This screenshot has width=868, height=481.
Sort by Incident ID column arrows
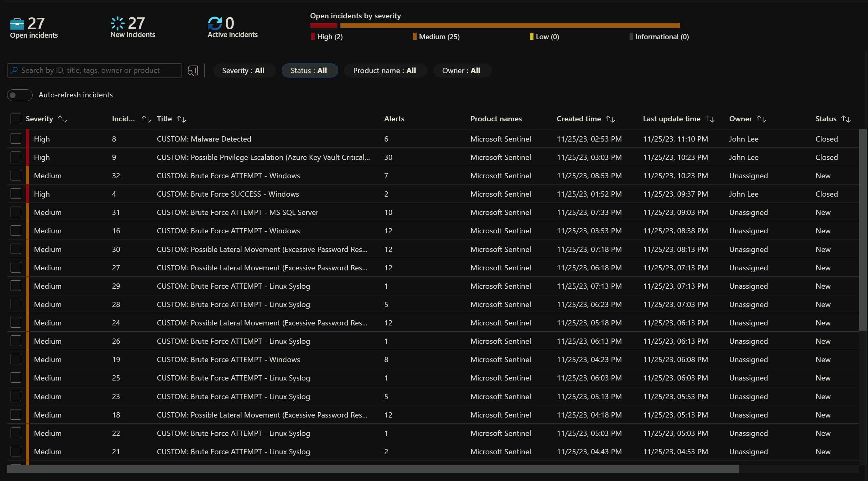[146, 119]
